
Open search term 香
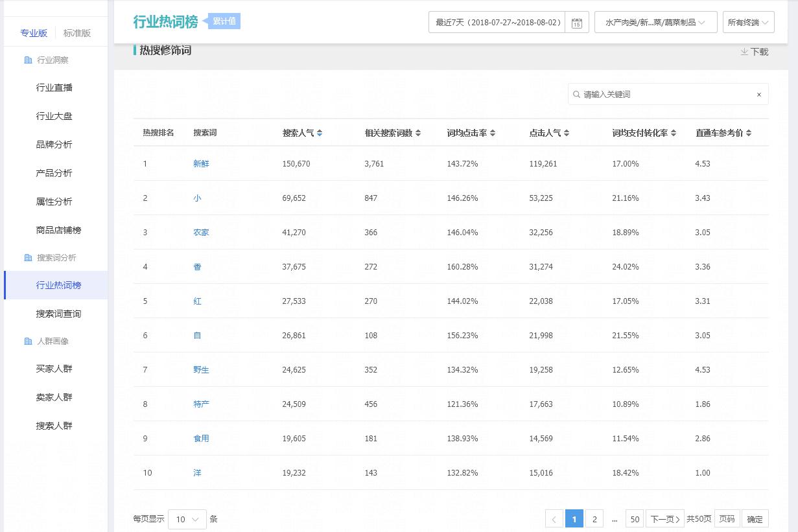[197, 267]
